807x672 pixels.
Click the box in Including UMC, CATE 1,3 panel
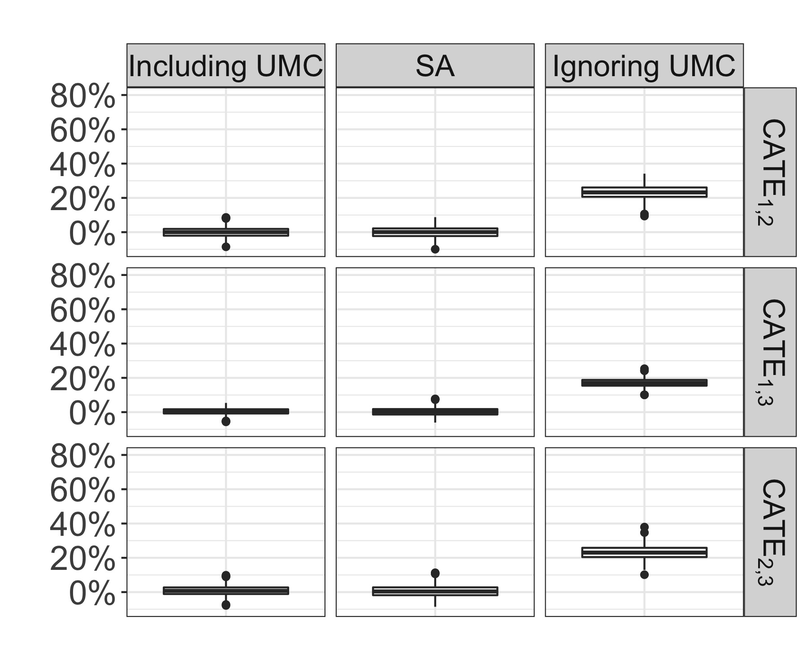[226, 411]
